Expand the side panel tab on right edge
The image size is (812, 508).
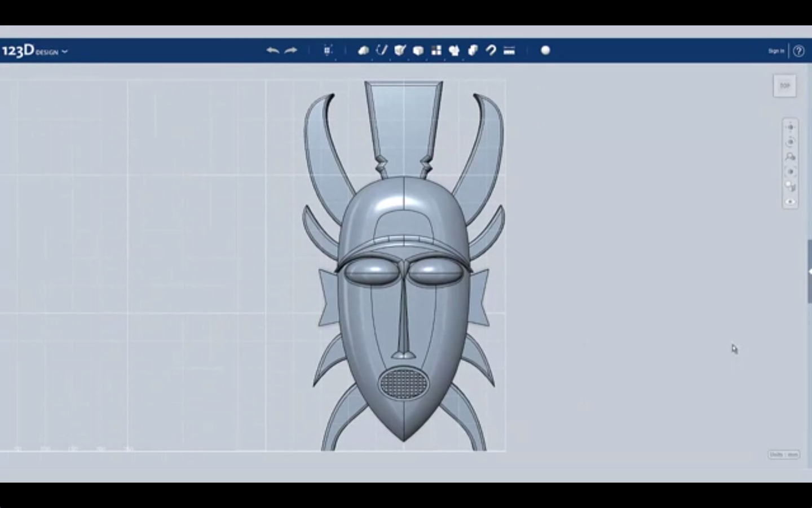click(809, 271)
